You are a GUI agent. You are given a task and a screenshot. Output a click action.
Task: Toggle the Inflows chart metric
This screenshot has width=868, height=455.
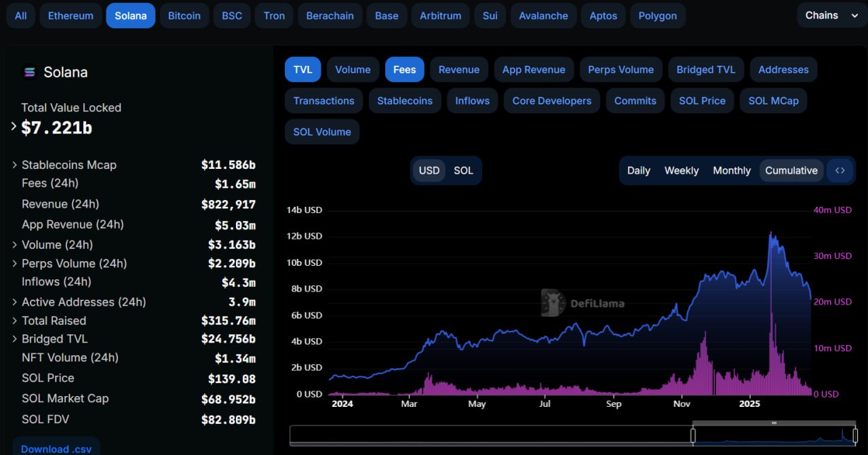473,101
